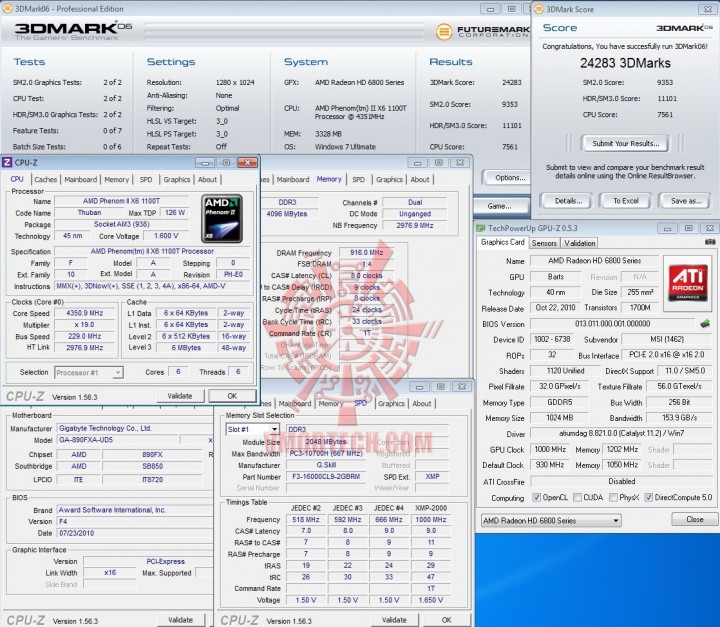
Task: Click the BIOS save chip icon in GPU-Z
Action: (705, 324)
